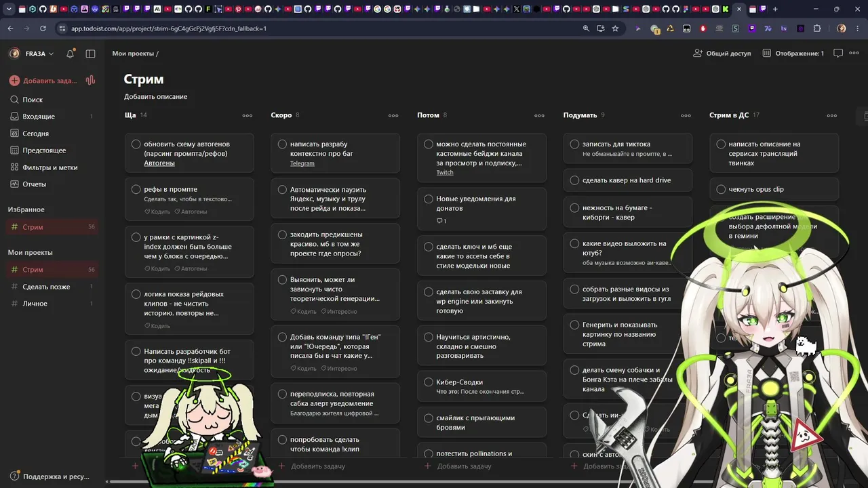Open task Научиться артистично разговаривать
Screen dimensions: 868x488
[x=481, y=346]
